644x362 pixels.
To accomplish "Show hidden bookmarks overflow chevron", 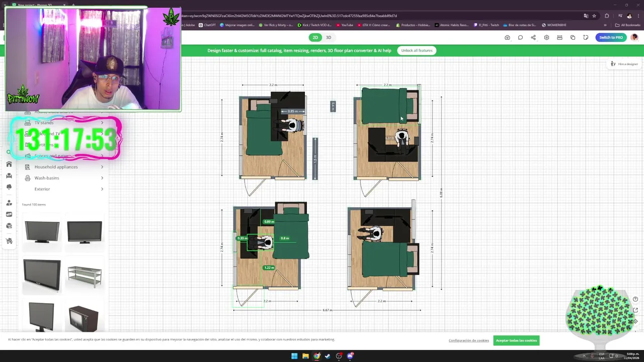I will coord(605,25).
